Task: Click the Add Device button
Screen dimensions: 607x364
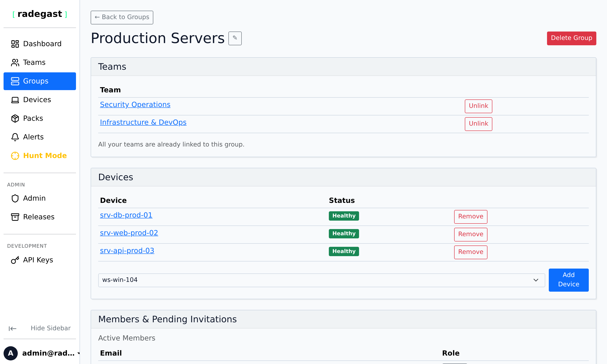Action: [x=568, y=280]
